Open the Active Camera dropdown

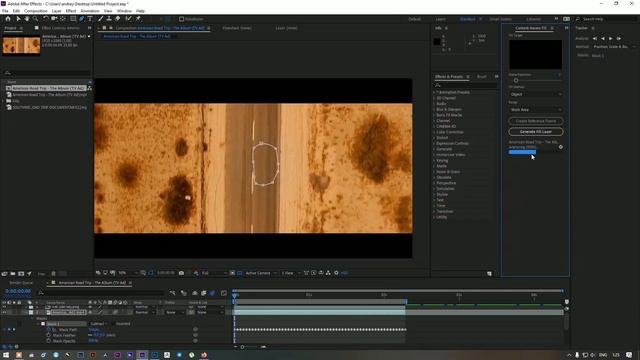click(x=261, y=273)
